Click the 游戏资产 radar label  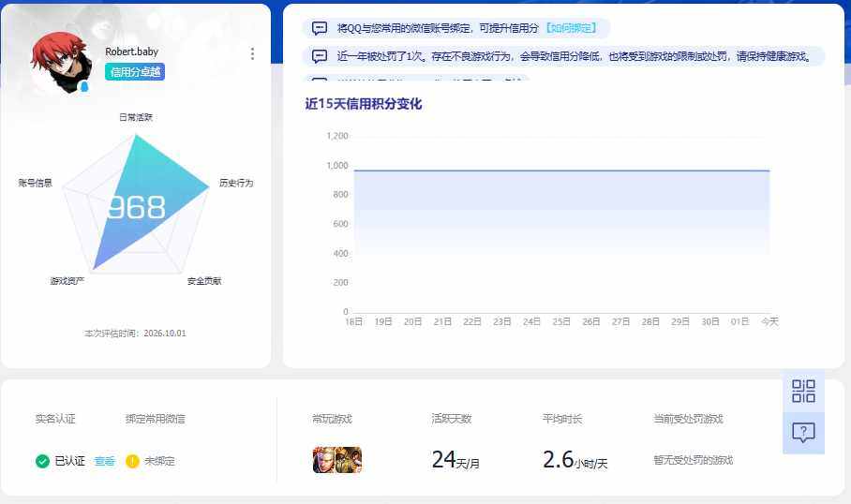click(67, 281)
